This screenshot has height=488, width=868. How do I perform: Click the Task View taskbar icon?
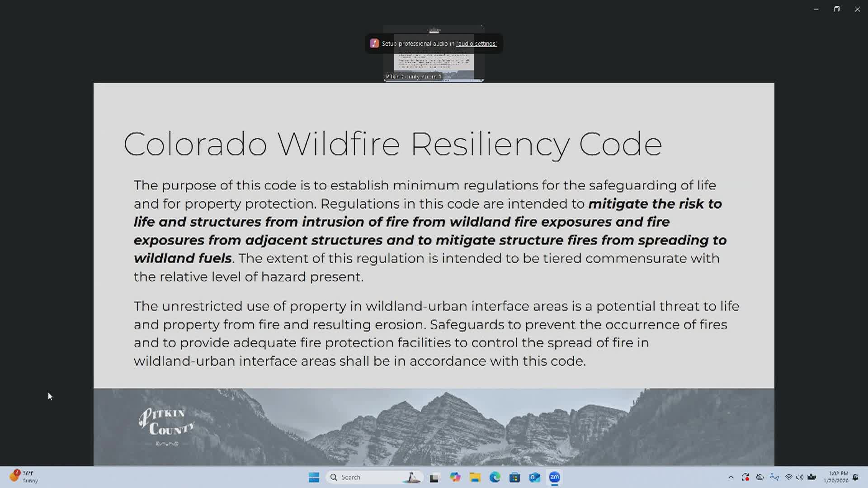(x=434, y=477)
